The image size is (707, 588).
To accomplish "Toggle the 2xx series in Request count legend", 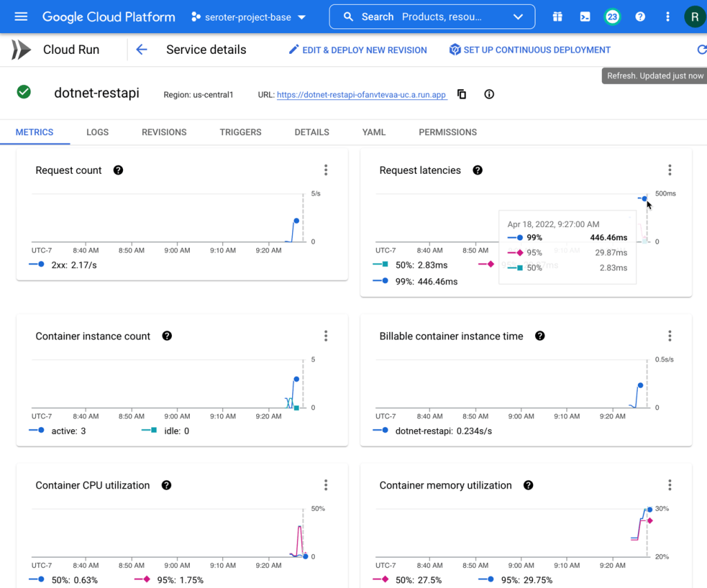I will 63,265.
